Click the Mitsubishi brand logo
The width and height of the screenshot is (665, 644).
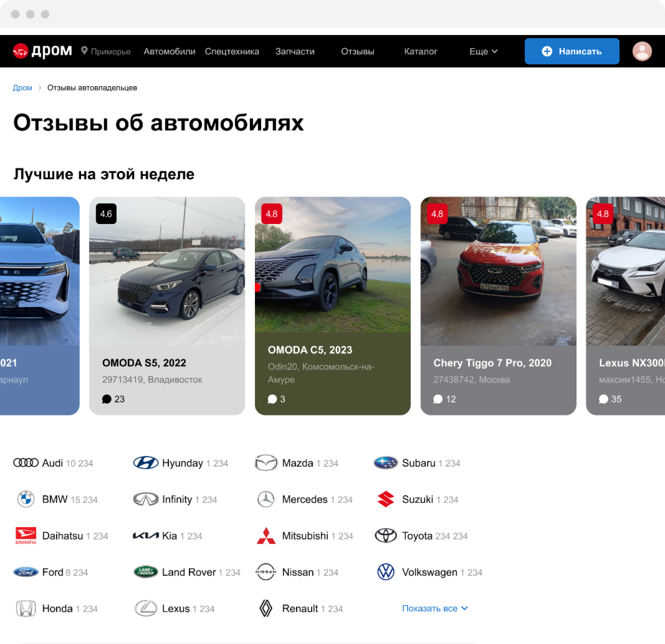[266, 536]
